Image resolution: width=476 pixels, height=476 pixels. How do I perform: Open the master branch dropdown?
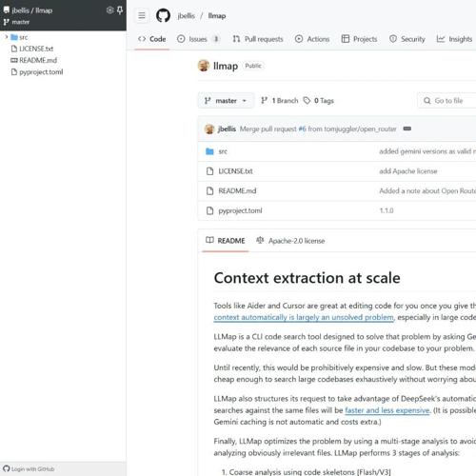[226, 101]
